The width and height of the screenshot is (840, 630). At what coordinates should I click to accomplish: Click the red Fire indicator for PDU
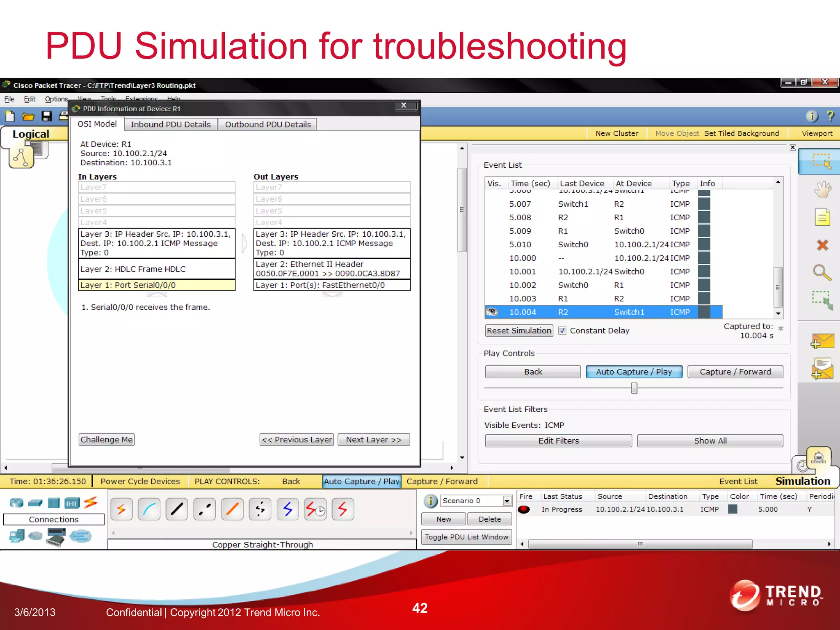(x=524, y=509)
